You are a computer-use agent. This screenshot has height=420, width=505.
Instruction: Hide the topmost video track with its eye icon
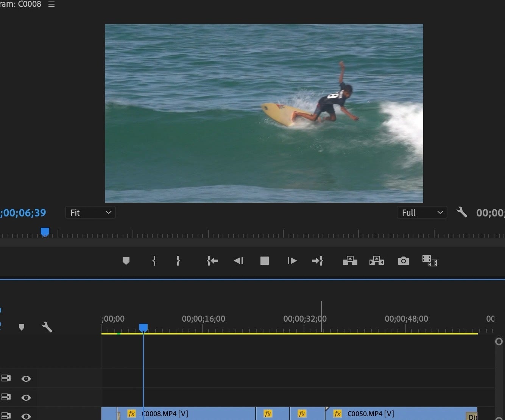coord(26,378)
